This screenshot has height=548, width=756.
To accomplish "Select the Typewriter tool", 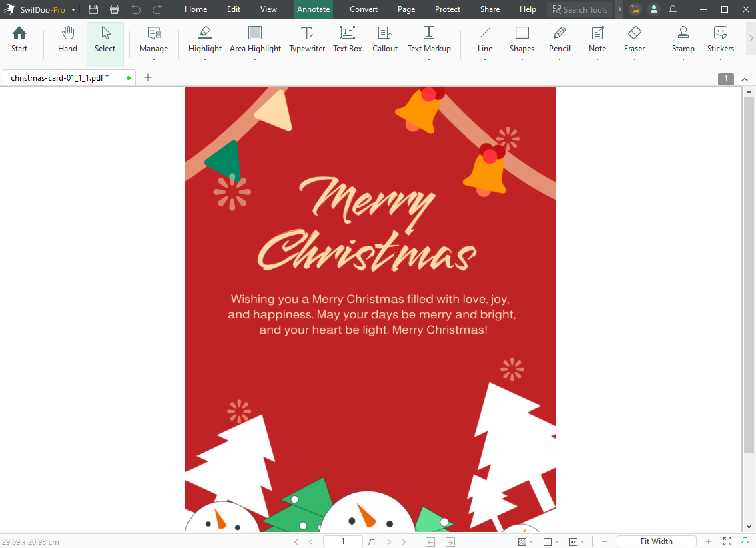I will (306, 40).
